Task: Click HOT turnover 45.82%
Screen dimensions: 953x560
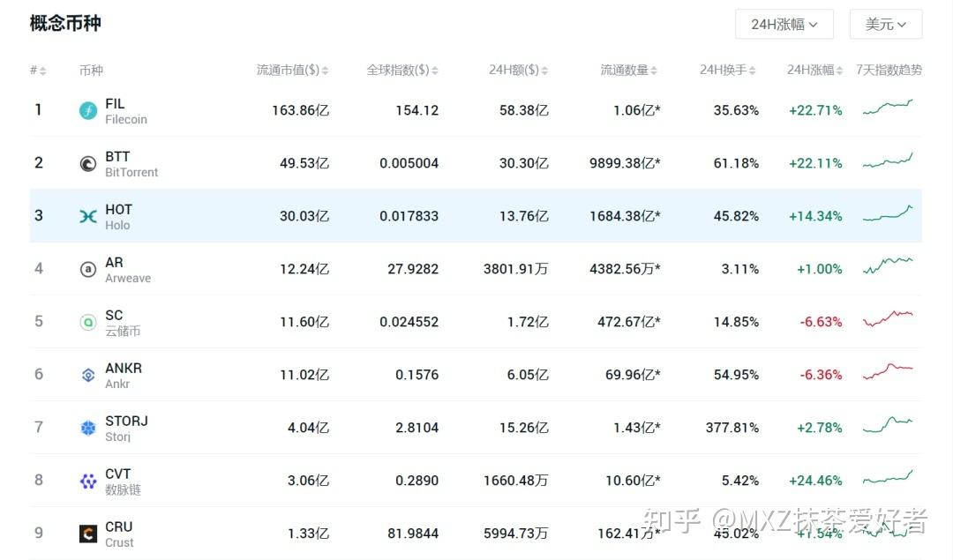Action: (736, 216)
